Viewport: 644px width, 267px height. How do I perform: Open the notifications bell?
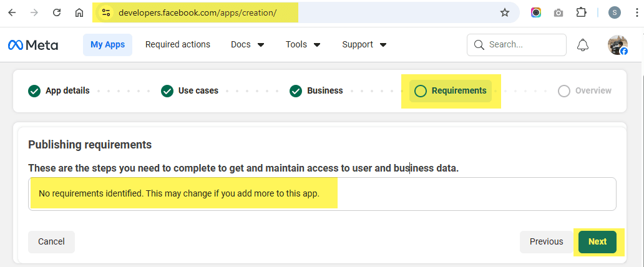pos(582,45)
